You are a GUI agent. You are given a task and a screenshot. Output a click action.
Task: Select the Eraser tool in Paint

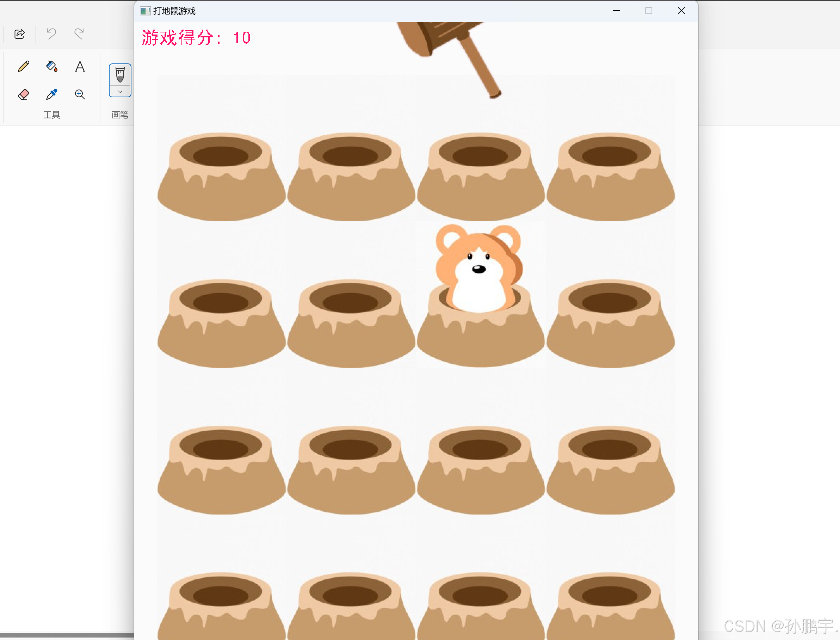pyautogui.click(x=24, y=94)
